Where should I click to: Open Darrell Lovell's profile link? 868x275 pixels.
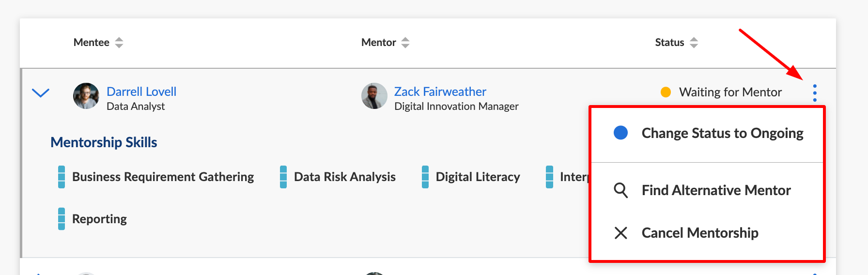click(x=141, y=92)
